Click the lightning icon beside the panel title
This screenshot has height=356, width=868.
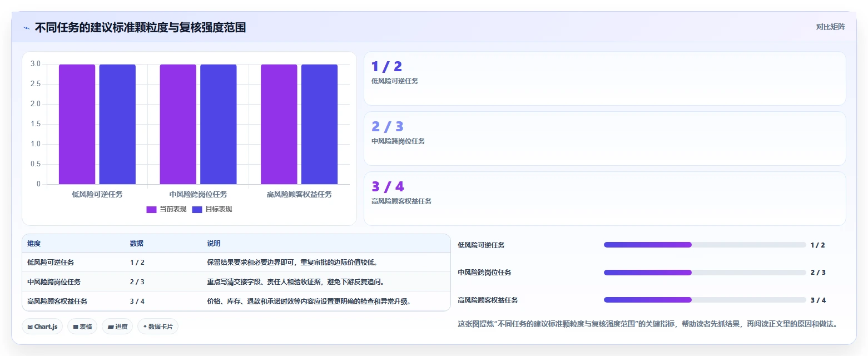(27, 27)
